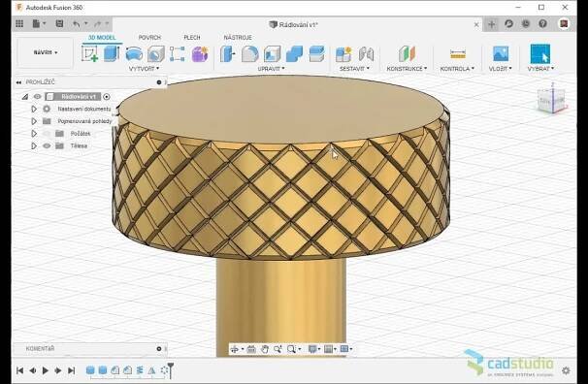Open Display Settings dropdown in navigation bar
588x384 pixels.
pos(313,349)
